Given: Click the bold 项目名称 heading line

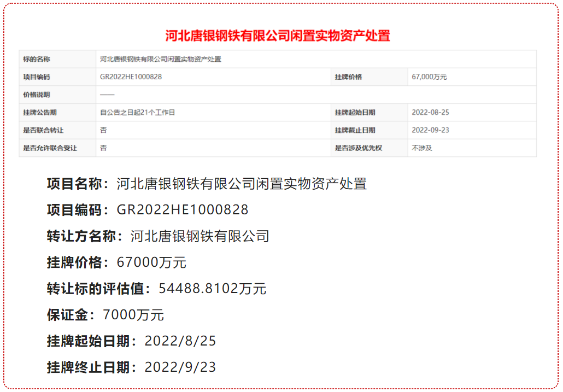Looking at the screenshot, I should tap(207, 184).
